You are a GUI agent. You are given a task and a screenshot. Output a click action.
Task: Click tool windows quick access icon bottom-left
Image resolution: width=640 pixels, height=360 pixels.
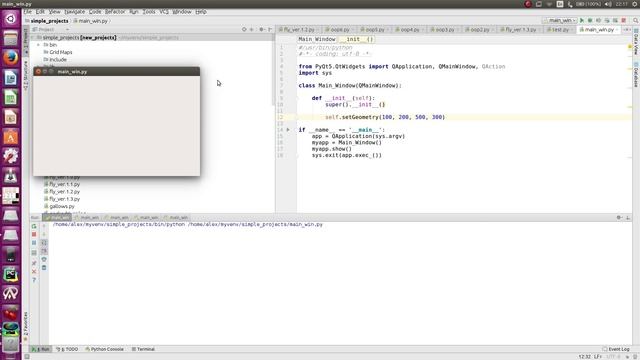point(27,357)
